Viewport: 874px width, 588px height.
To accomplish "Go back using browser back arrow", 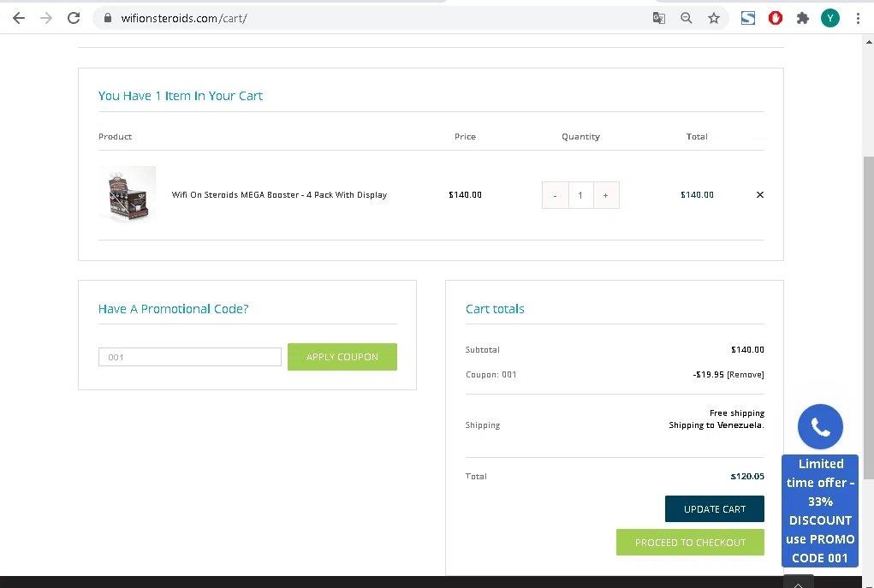I will point(19,18).
